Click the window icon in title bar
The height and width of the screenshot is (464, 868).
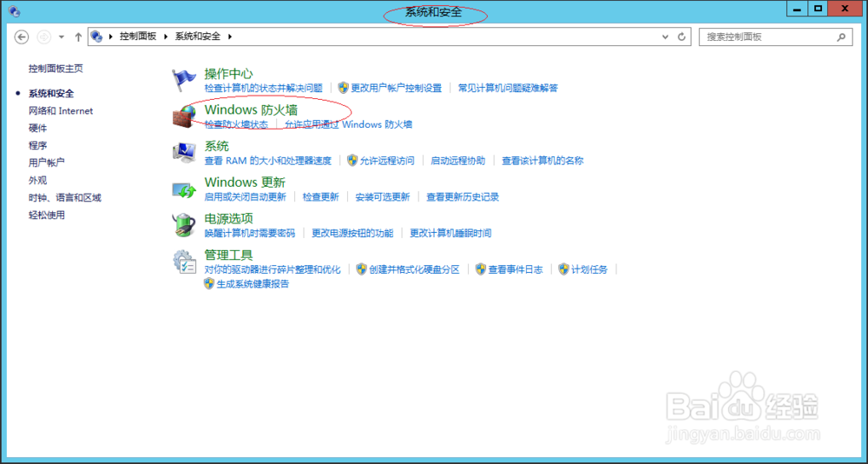click(x=15, y=10)
